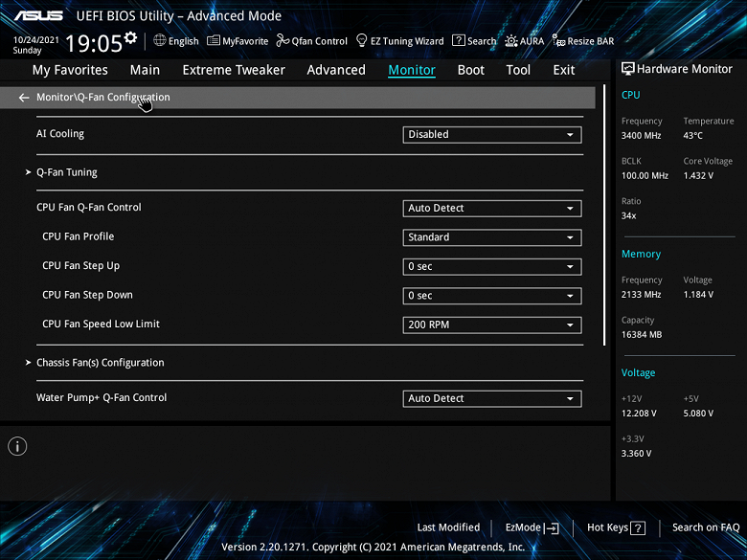Screen dimensions: 747x560
Task: Open MyFavorite list icon
Action: coord(214,40)
